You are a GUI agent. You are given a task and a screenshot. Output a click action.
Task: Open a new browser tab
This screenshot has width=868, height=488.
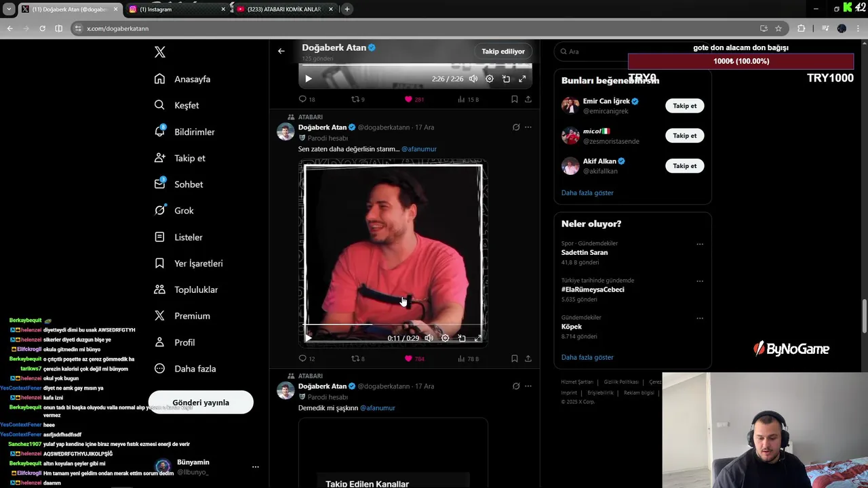pos(347,9)
